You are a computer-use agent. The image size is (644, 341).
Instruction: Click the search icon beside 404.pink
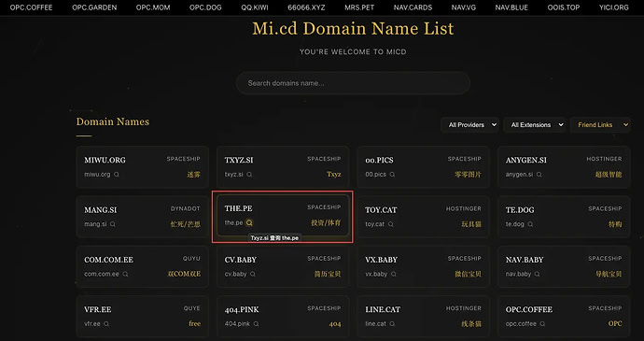pos(257,323)
